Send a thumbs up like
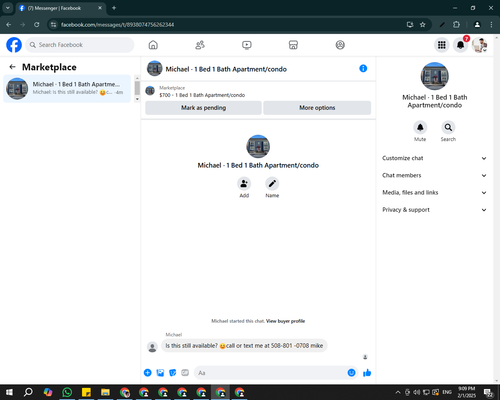The image size is (500, 400). (x=367, y=373)
